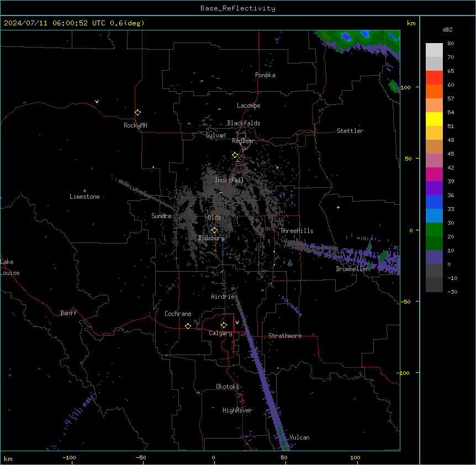
Task: Click the Airdrie city label
Action: [223, 297]
